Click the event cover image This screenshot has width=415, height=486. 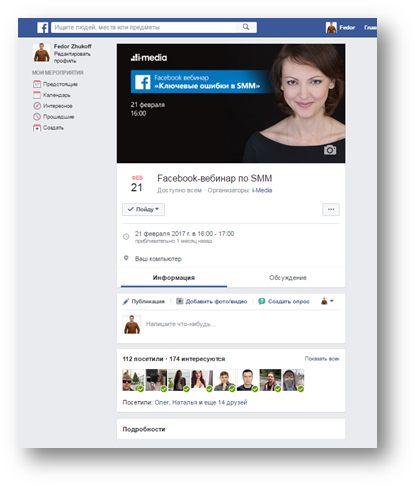click(231, 103)
